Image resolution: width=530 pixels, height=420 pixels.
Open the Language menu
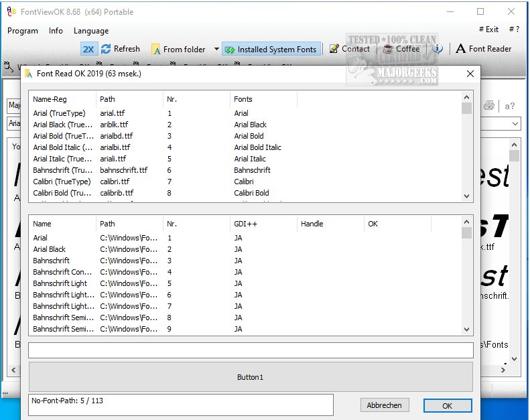pos(91,31)
